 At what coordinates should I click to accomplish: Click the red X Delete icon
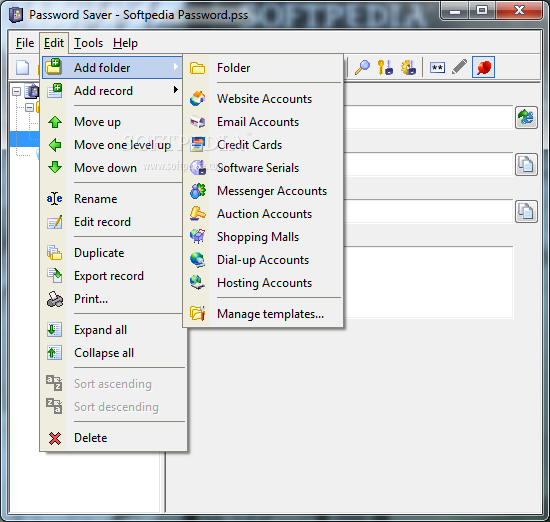(x=55, y=439)
